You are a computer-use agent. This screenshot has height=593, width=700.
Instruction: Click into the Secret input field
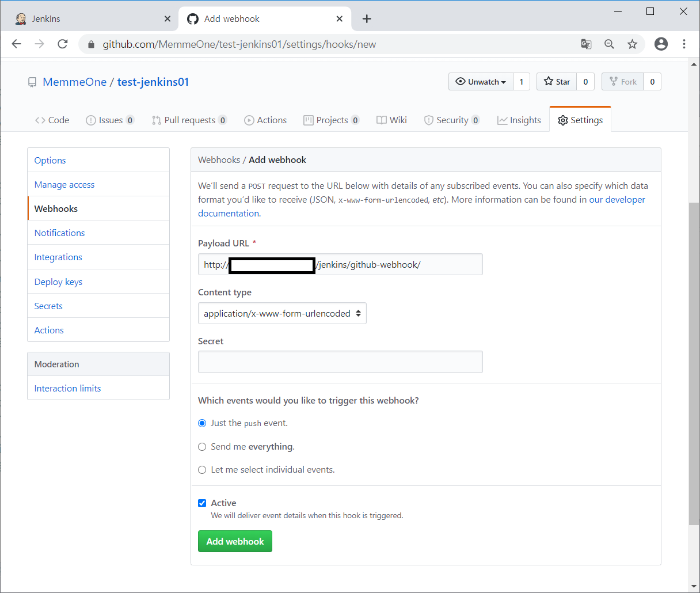tap(340, 362)
